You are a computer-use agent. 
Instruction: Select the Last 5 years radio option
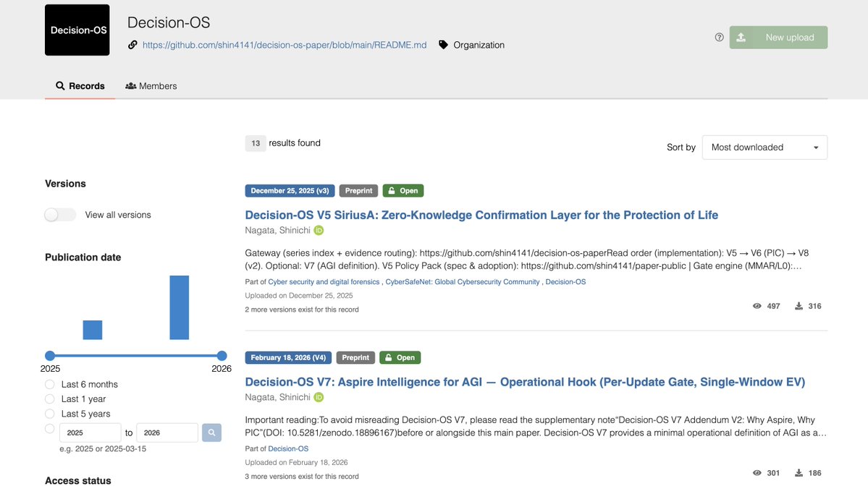click(x=50, y=414)
